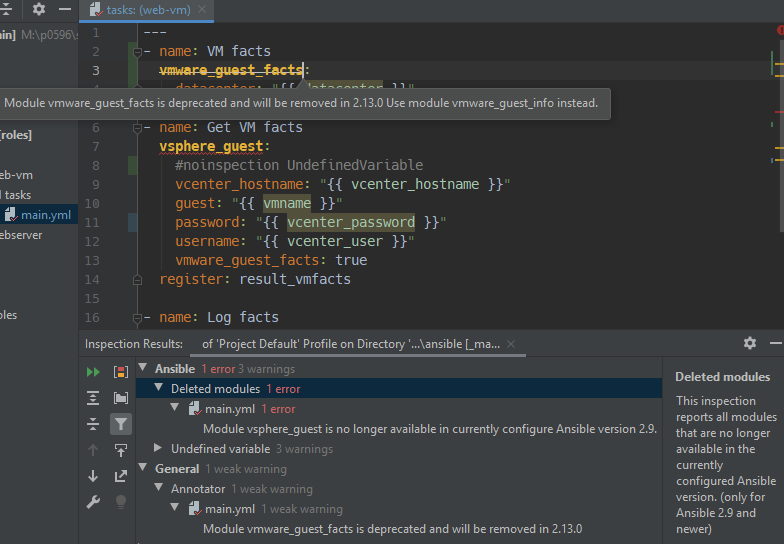Viewport: 784px width, 544px height.
Task: Toggle group by directory icon
Action: click(x=120, y=398)
